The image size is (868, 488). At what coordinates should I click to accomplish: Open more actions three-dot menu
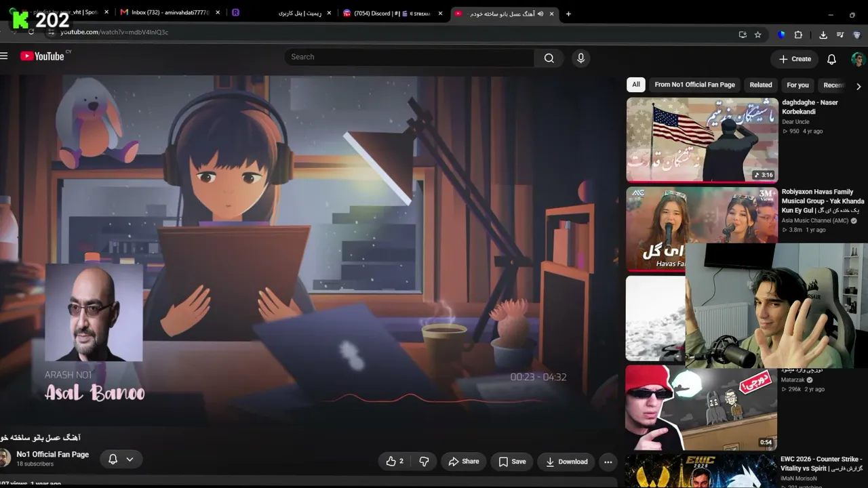pyautogui.click(x=608, y=462)
